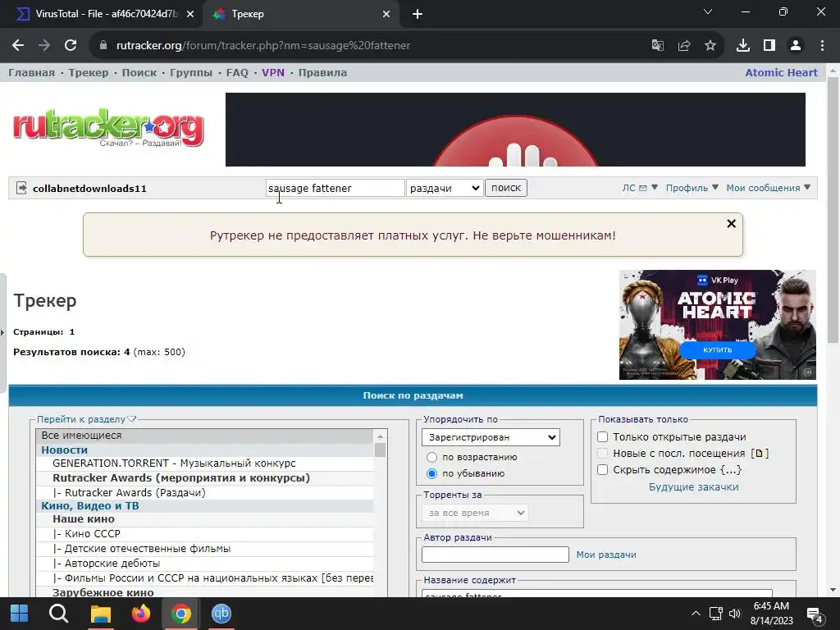
Task: Show hidden system tray icons
Action: (x=696, y=614)
